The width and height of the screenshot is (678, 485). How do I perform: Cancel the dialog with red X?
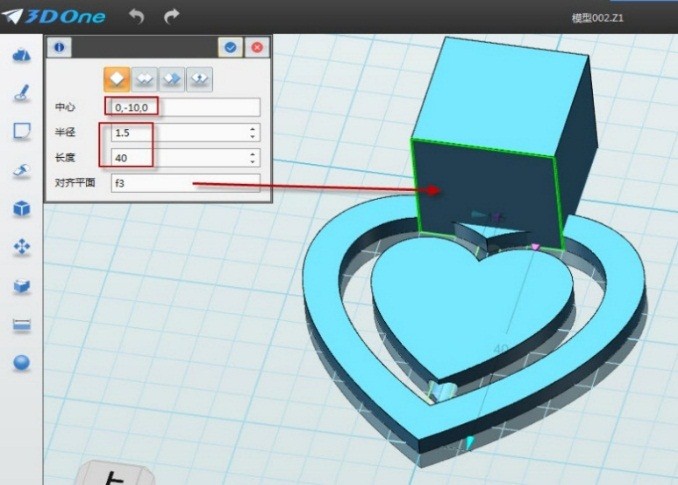click(257, 47)
